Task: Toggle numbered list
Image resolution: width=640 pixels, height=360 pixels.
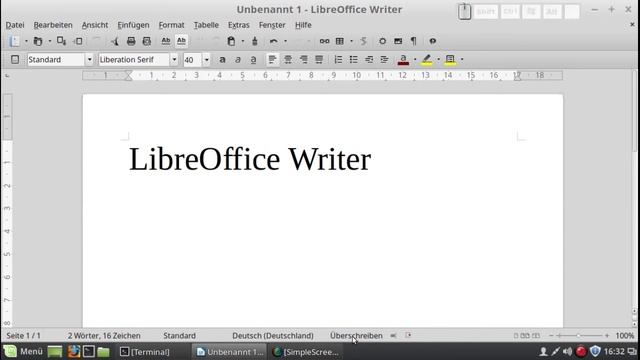Action: (x=338, y=60)
